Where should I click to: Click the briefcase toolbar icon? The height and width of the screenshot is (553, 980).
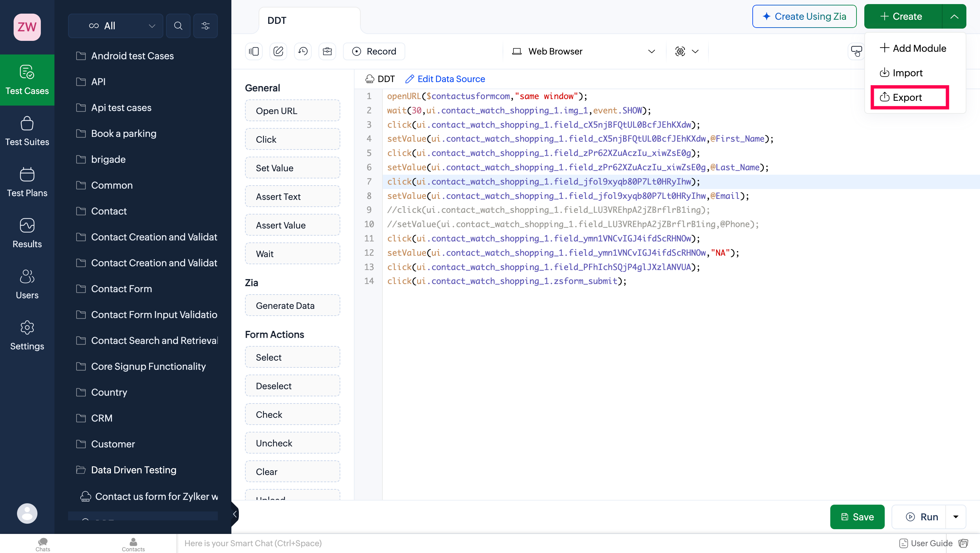coord(327,51)
